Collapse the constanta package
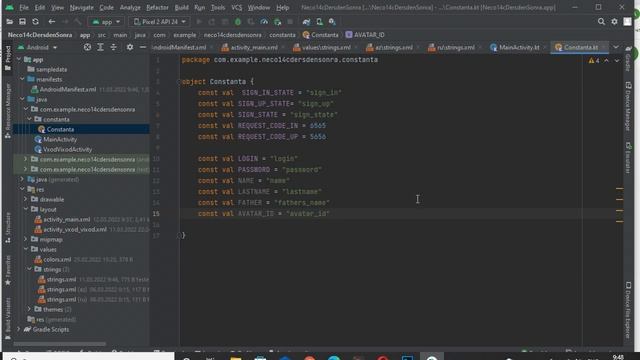The width and height of the screenshot is (640, 360). tap(29, 119)
